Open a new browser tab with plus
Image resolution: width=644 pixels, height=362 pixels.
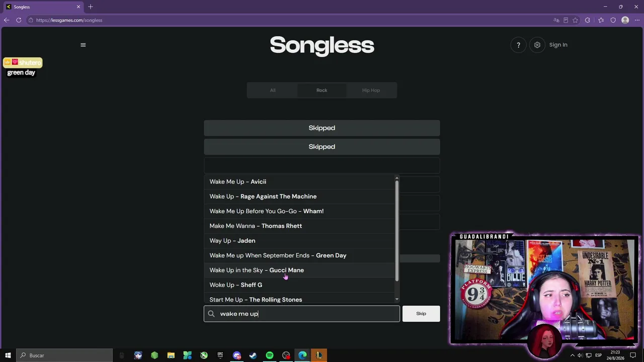click(x=91, y=7)
